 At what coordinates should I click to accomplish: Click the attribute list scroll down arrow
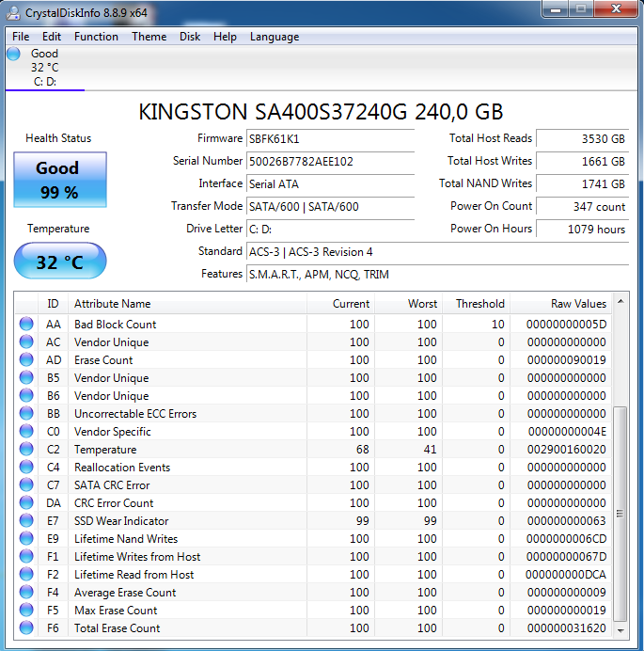[620, 630]
